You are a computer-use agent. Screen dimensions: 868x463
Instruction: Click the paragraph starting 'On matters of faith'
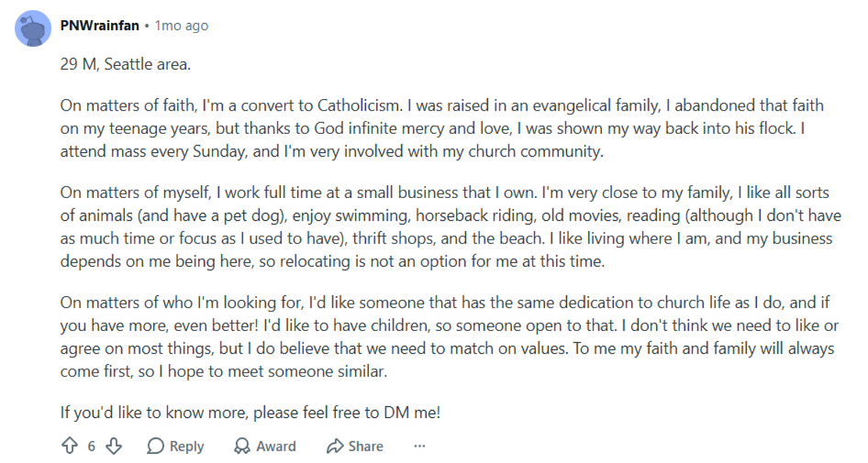click(x=441, y=128)
